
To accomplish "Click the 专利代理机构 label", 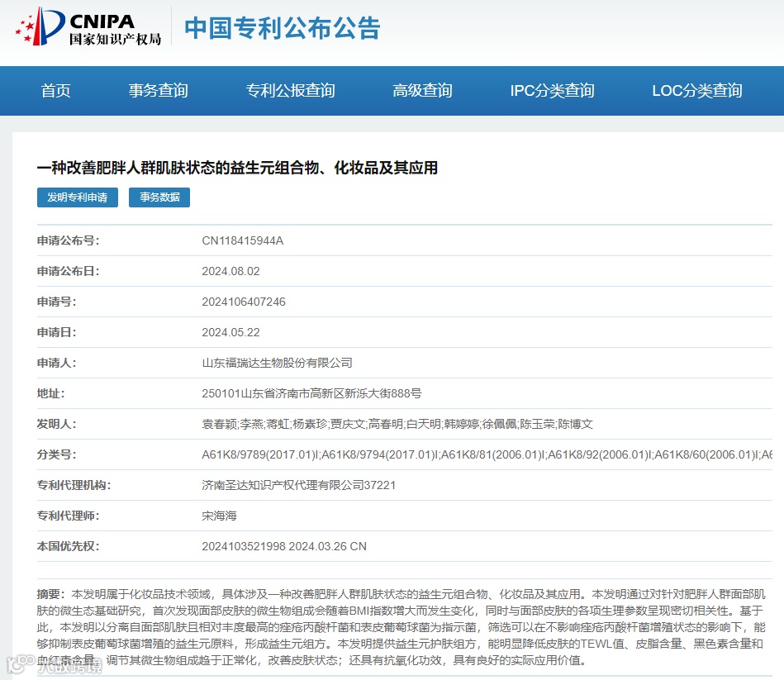I will 74,484.
